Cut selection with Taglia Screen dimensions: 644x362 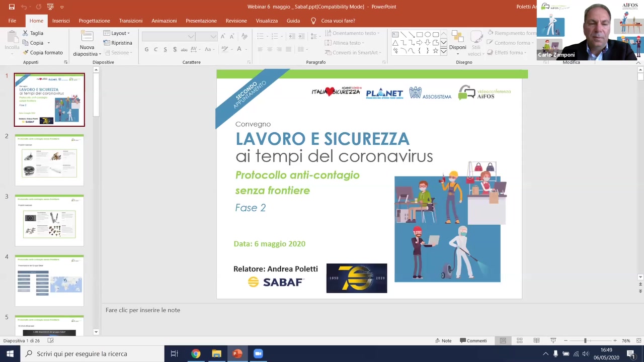click(x=33, y=33)
